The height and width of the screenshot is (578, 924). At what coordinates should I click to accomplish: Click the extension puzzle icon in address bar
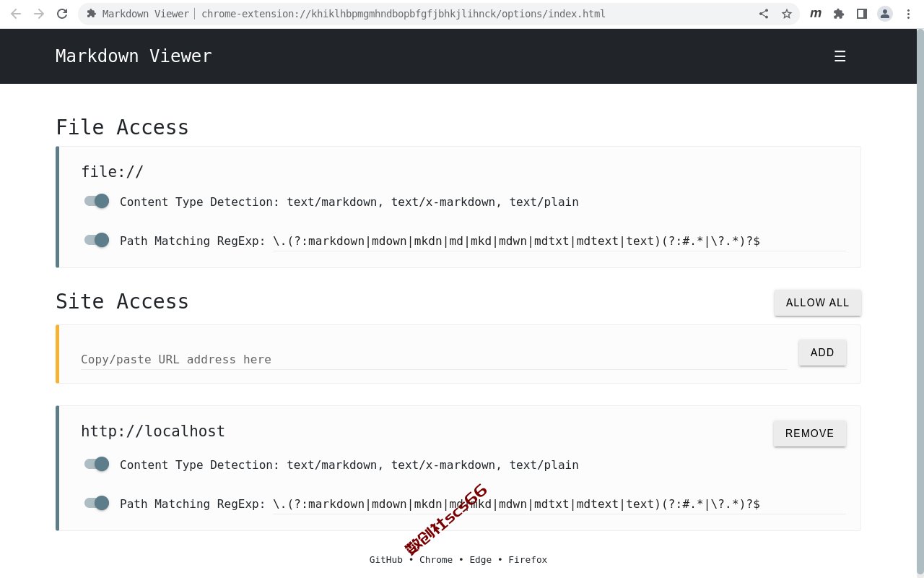(x=92, y=14)
